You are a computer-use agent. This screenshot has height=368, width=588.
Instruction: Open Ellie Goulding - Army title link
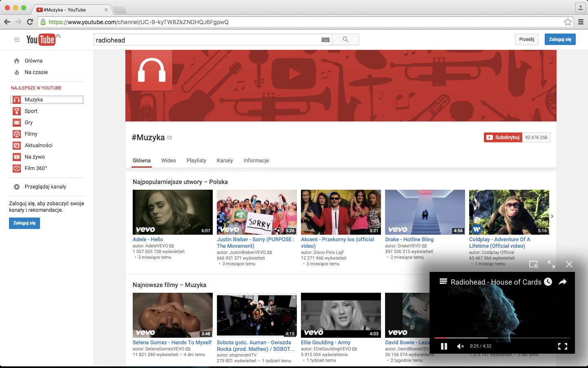click(x=325, y=343)
